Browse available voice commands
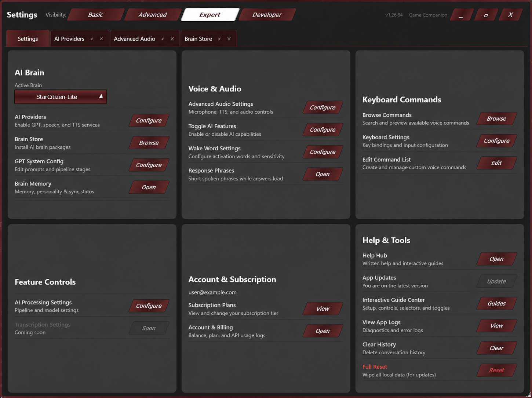This screenshot has height=398, width=532. pos(496,118)
